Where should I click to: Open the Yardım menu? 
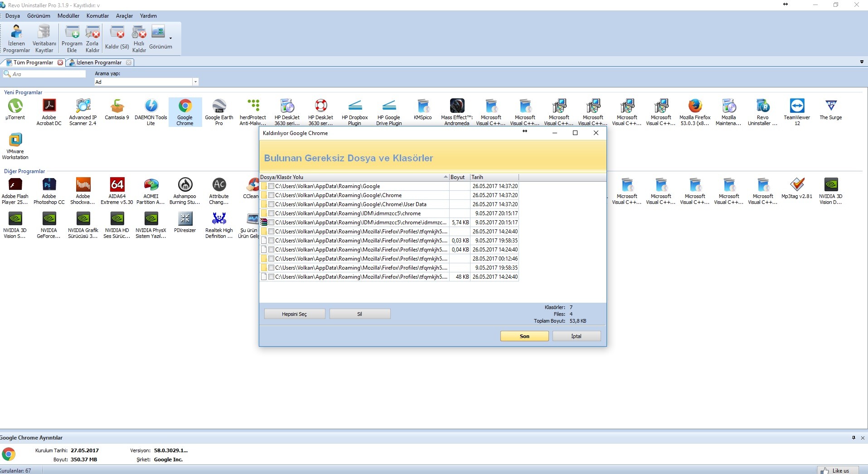pyautogui.click(x=148, y=16)
